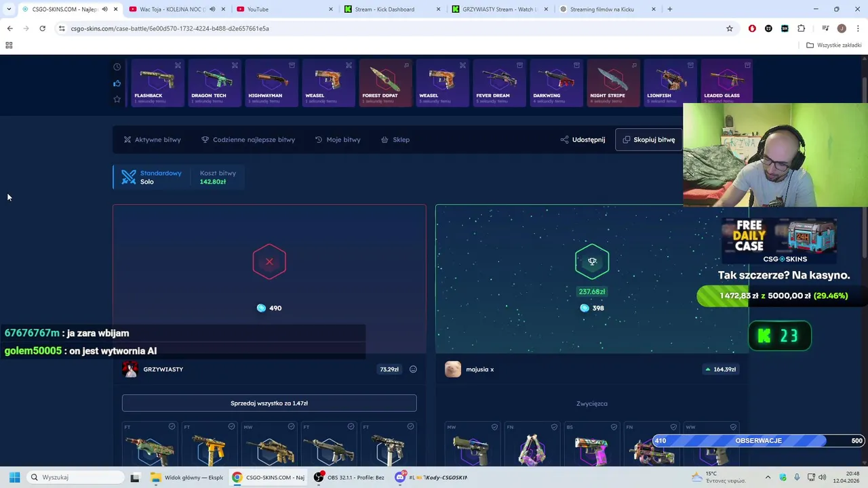Click the address bar URL

(170, 28)
